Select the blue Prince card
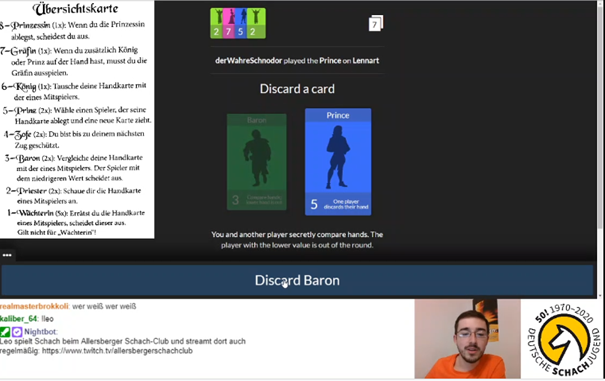 338,162
